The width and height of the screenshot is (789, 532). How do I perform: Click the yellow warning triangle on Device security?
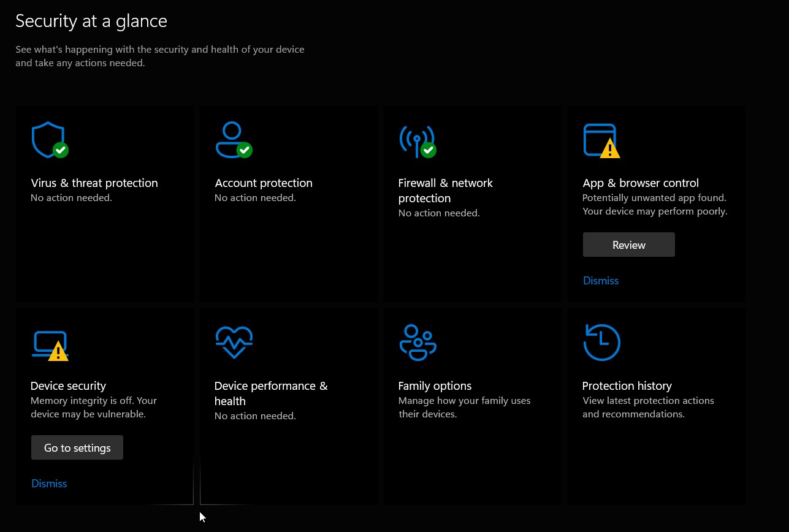point(59,352)
